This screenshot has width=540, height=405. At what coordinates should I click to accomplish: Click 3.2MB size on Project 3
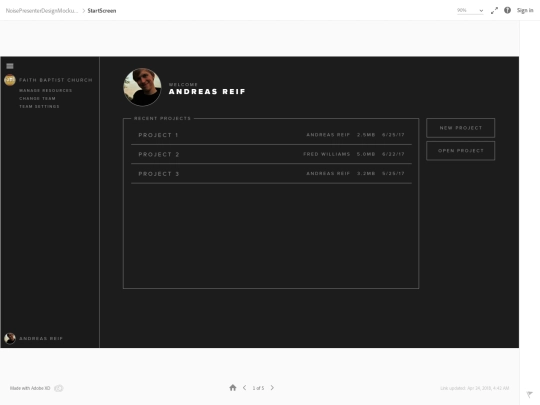(x=366, y=174)
